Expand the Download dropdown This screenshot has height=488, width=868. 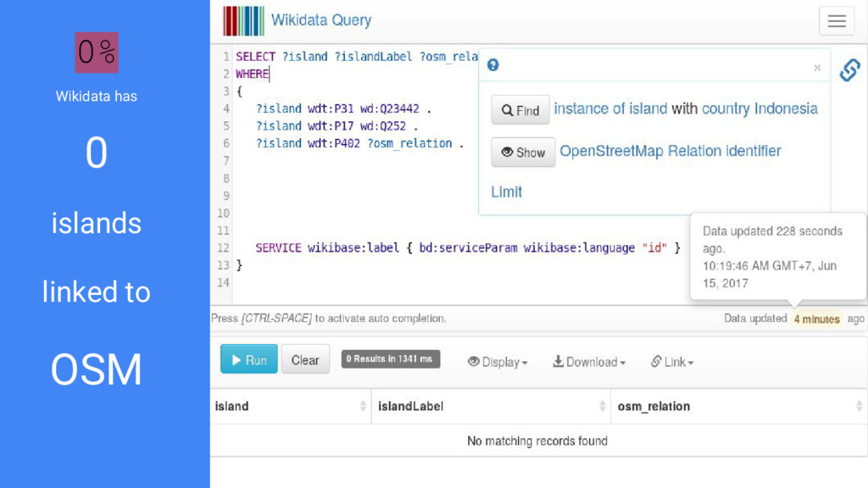tap(589, 362)
